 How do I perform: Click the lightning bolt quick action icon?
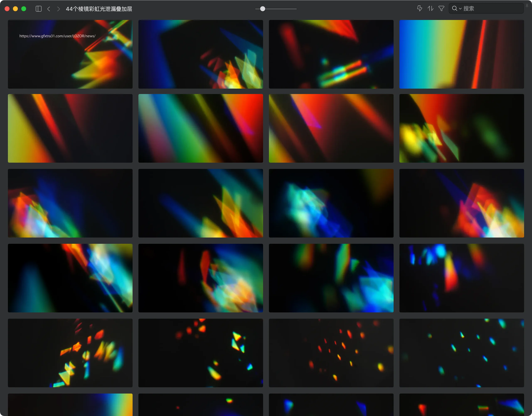point(419,9)
